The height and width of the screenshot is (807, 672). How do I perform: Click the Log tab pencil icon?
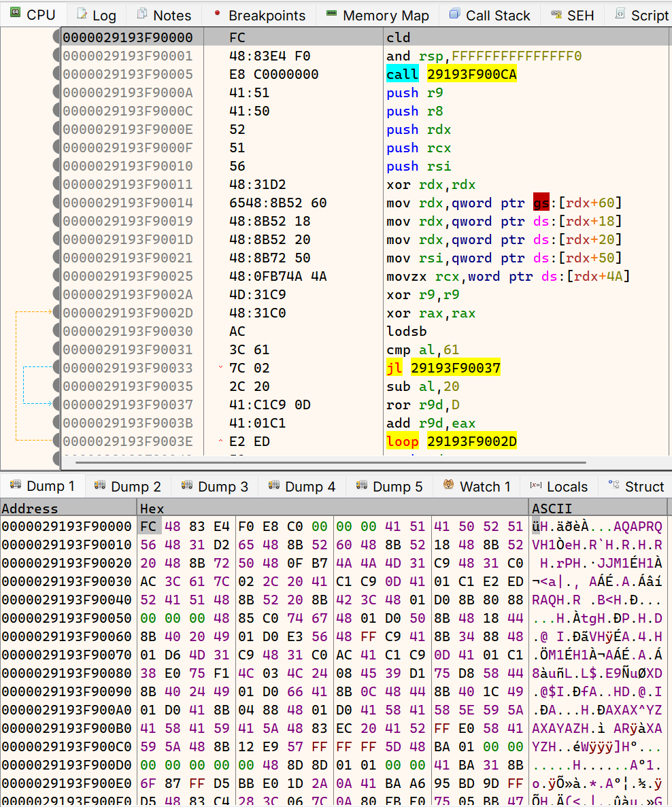tap(82, 14)
